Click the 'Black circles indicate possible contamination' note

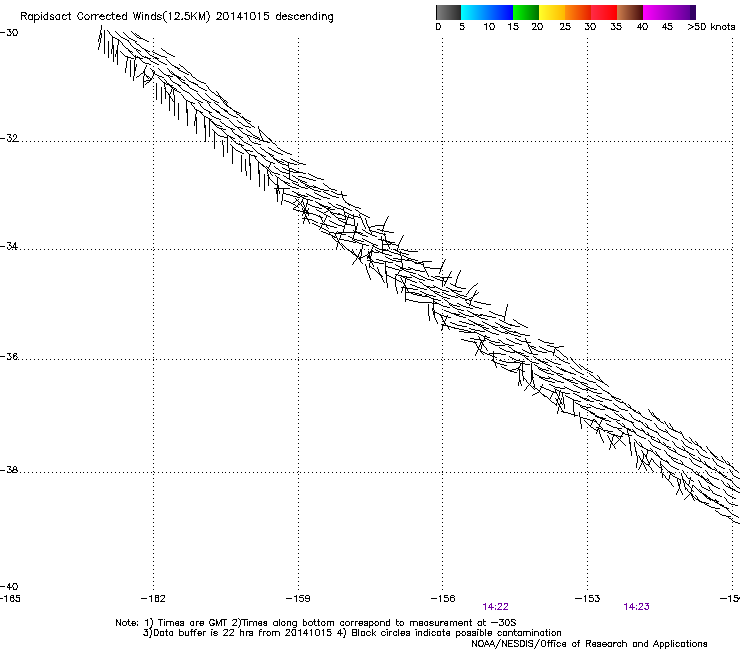(x=456, y=633)
